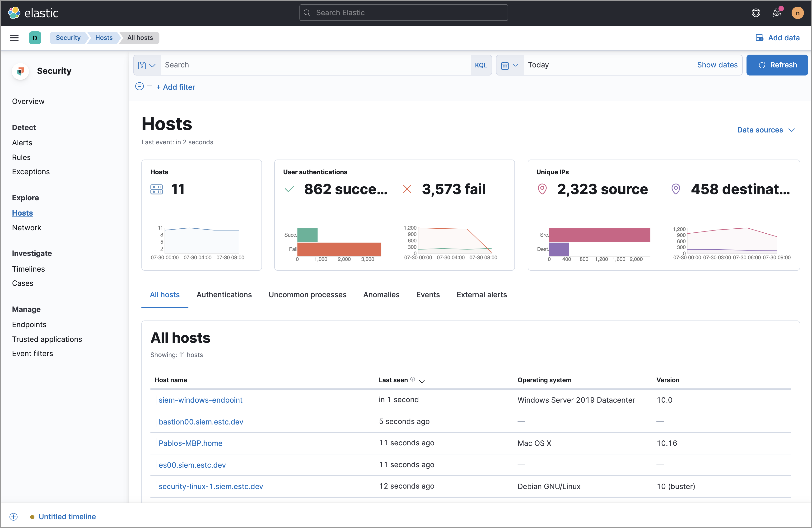
Task: Open the filter options menu icon
Action: coord(140,86)
